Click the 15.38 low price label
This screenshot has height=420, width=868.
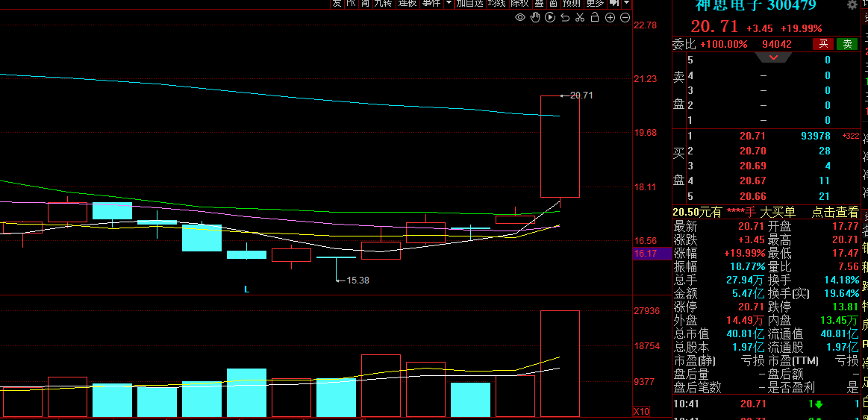(357, 280)
